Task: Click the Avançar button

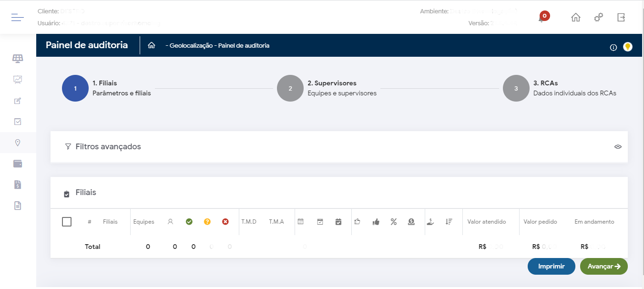Action: pyautogui.click(x=603, y=267)
